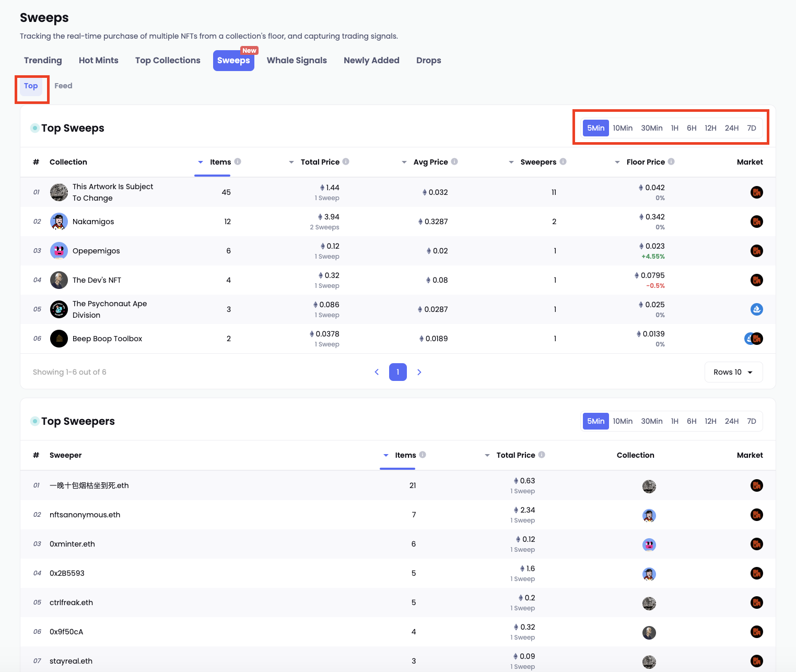The image size is (796, 672).
Task: Sort by Avg Price column
Action: pos(425,162)
